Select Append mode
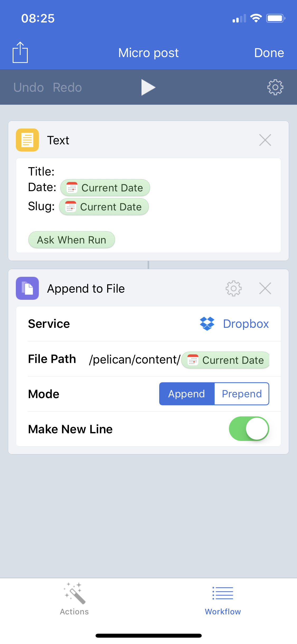Viewport: 297px width, 644px height. (186, 394)
